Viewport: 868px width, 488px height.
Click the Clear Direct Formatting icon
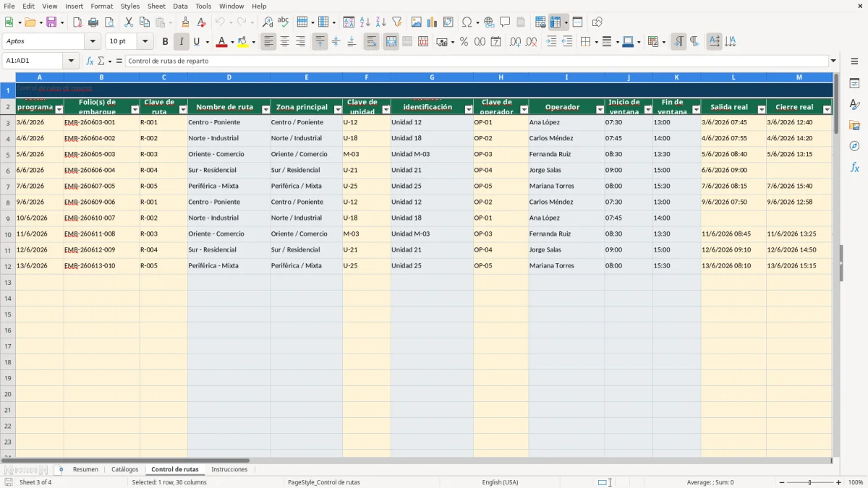tap(202, 22)
